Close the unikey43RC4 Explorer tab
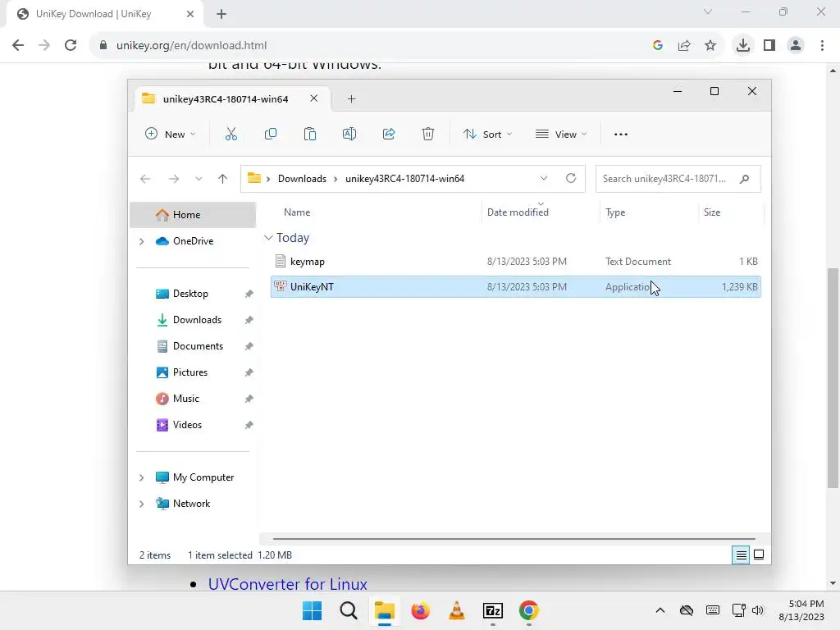The image size is (840, 630). (314, 98)
